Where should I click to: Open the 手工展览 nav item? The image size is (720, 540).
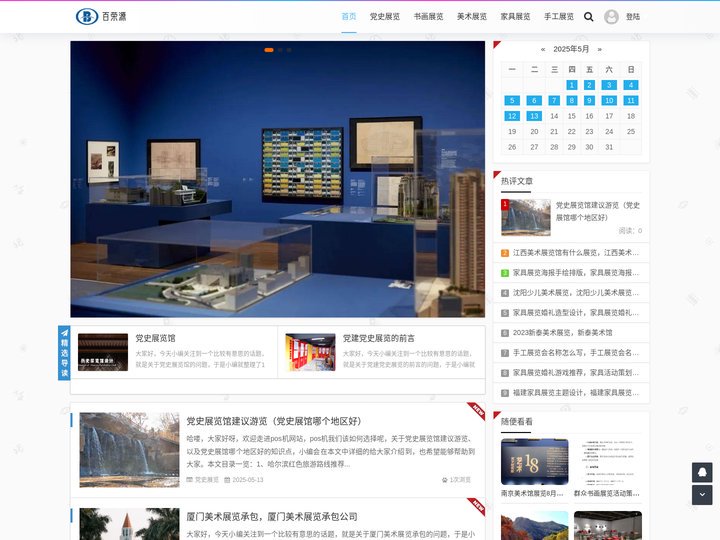559,17
